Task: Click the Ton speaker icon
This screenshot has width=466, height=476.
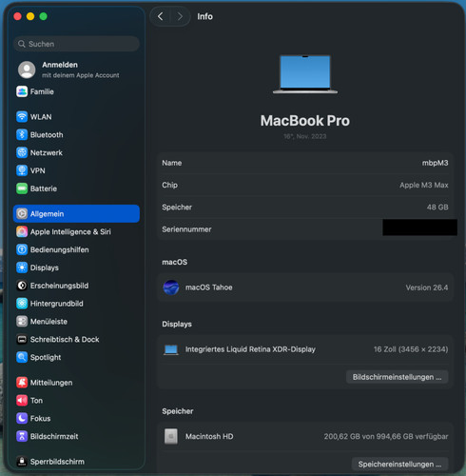Action: (x=22, y=401)
